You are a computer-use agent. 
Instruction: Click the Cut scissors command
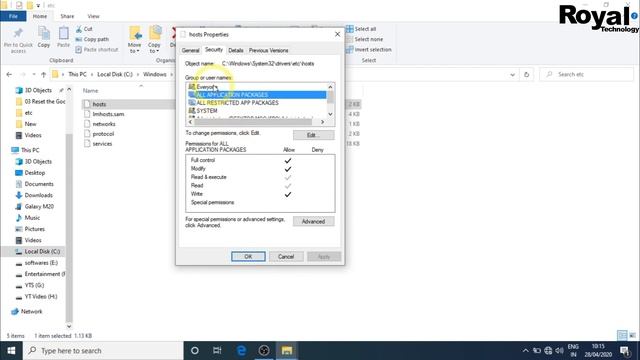click(x=84, y=29)
